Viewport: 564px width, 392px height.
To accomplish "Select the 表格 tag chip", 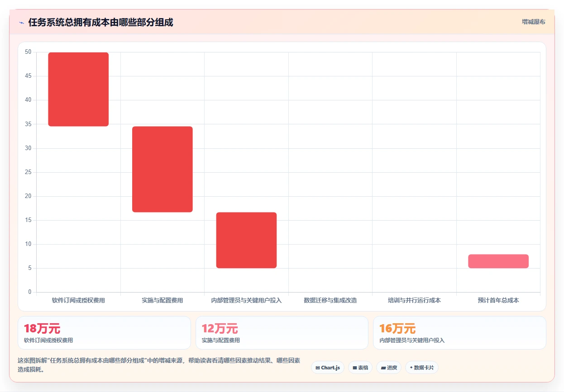I will (x=360, y=368).
